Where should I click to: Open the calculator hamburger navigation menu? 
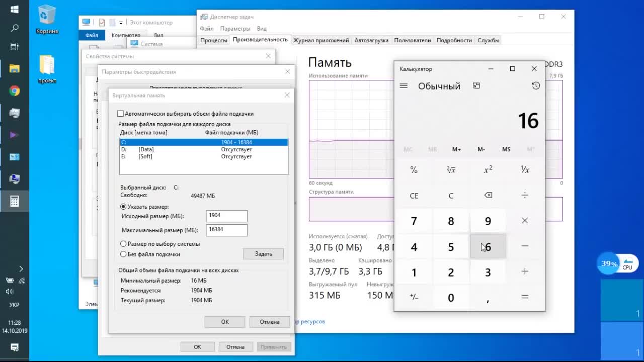pos(404,86)
